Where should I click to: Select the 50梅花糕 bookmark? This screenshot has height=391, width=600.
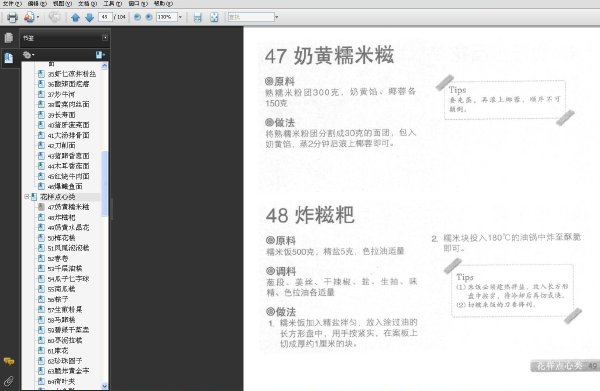(x=61, y=238)
